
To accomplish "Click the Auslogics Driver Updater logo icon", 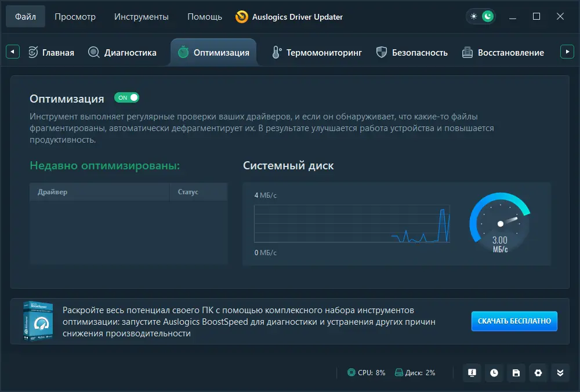I will point(241,17).
